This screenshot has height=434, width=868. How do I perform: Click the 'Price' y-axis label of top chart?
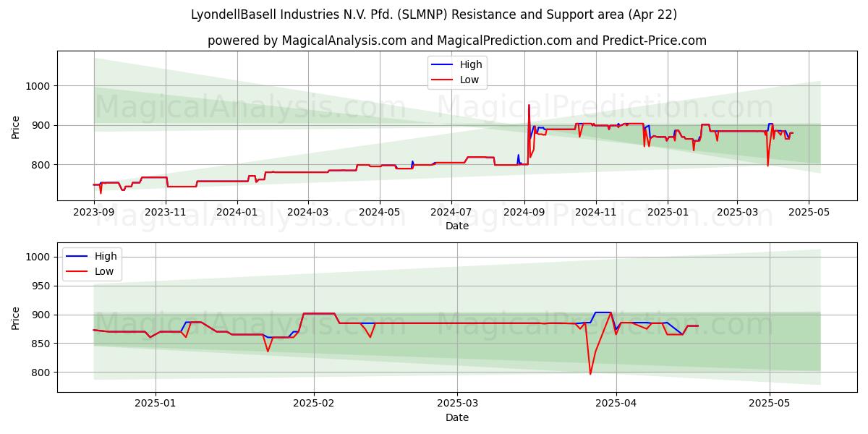tap(16, 126)
